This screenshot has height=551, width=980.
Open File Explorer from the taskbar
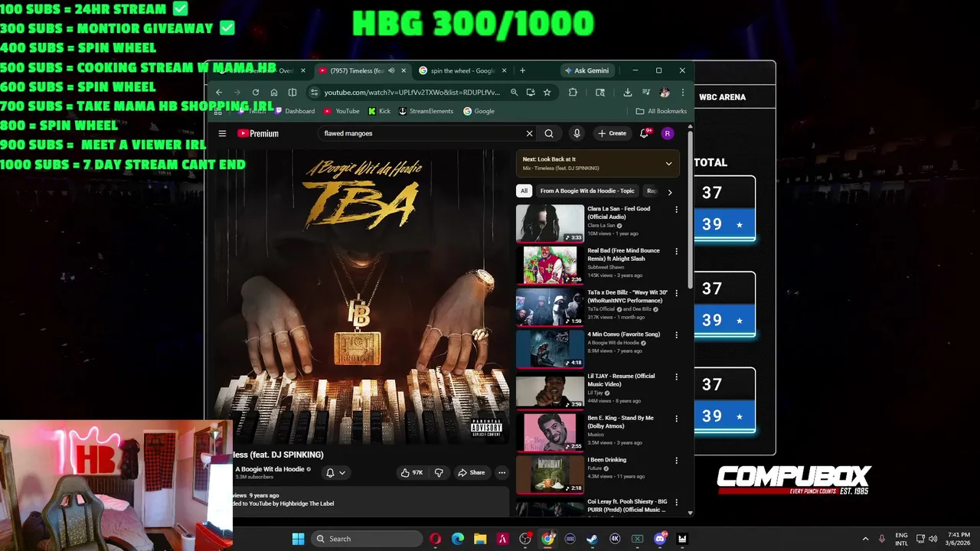pos(480,539)
